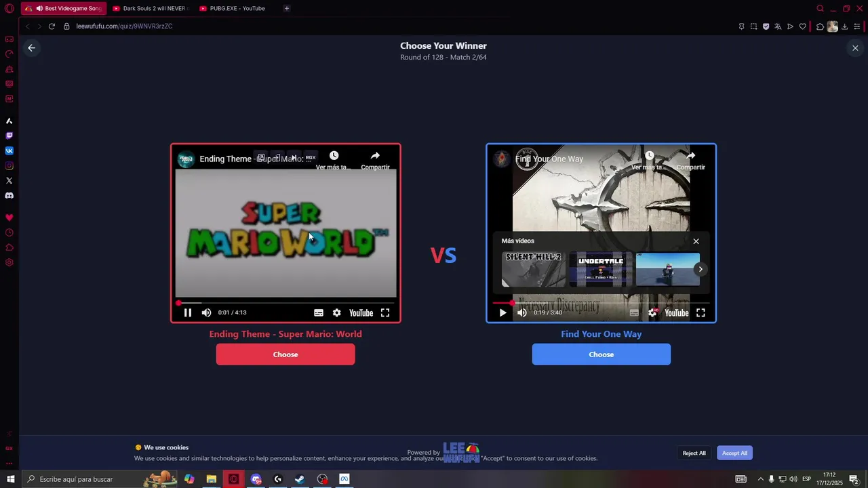The height and width of the screenshot is (488, 868).
Task: Open sidebar bookmarks heart icon
Action: pos(9,218)
